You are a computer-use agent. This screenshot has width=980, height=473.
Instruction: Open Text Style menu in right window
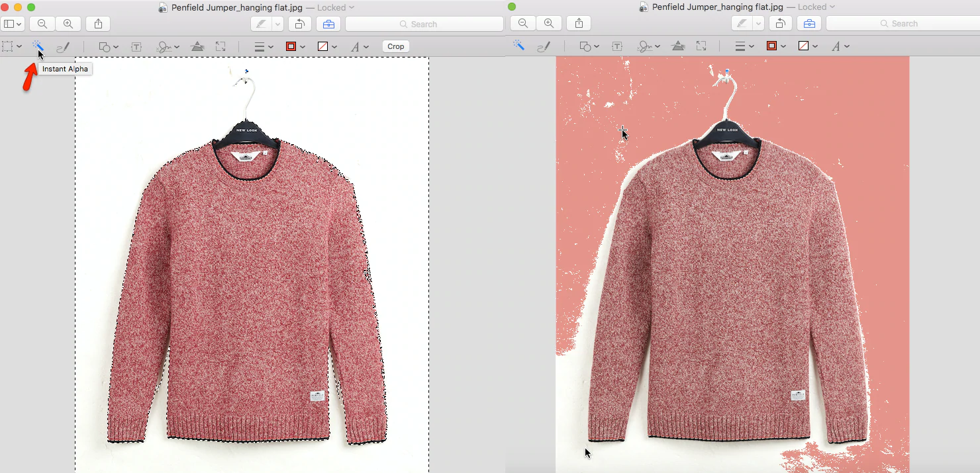(x=840, y=46)
